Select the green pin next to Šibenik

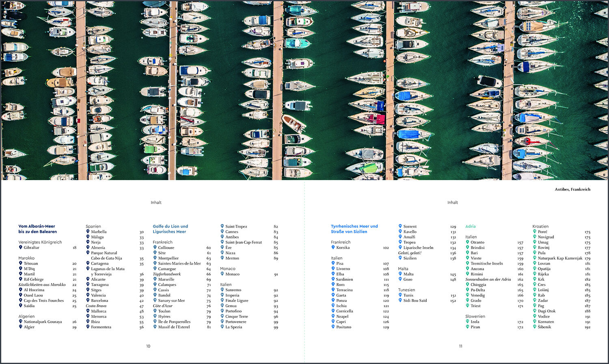(535, 327)
